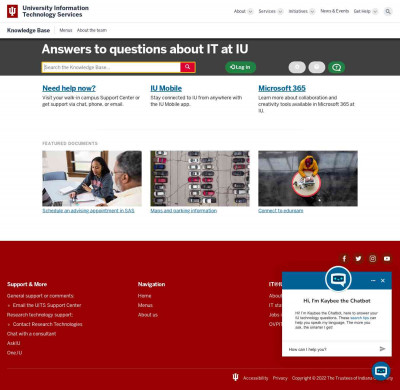Open Maps and parking information link

(x=184, y=211)
